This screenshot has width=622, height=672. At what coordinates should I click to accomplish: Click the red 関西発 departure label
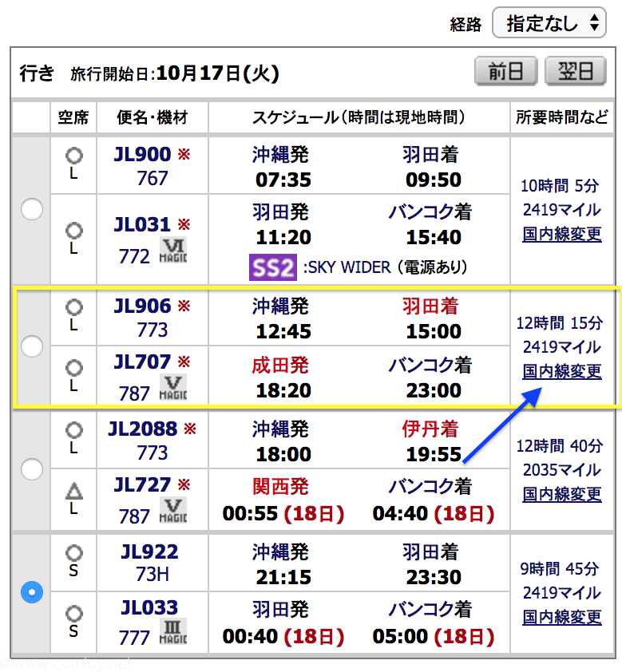(x=280, y=486)
